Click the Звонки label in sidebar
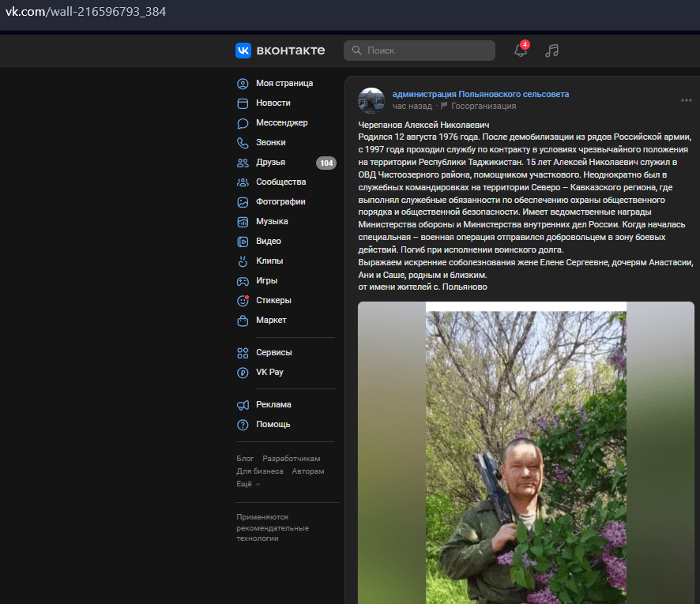This screenshot has width=700, height=604. [270, 142]
